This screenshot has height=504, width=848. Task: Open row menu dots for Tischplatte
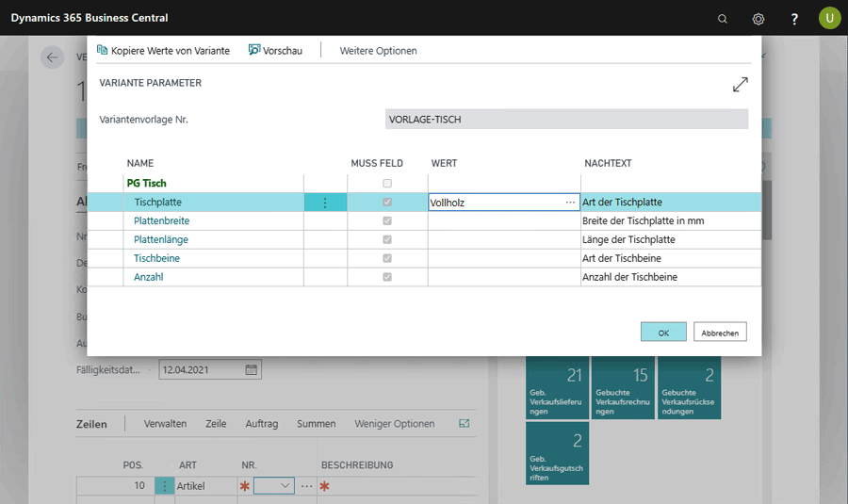325,203
